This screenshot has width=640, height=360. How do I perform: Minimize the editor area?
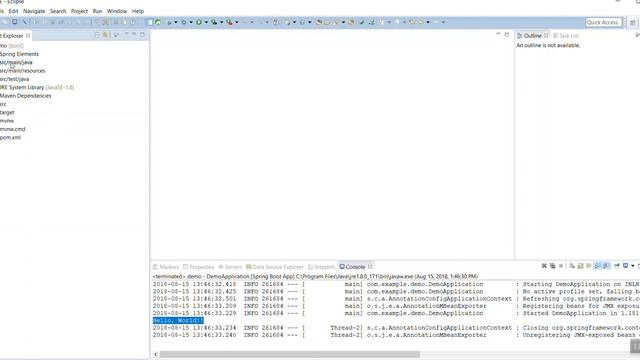coord(498,34)
